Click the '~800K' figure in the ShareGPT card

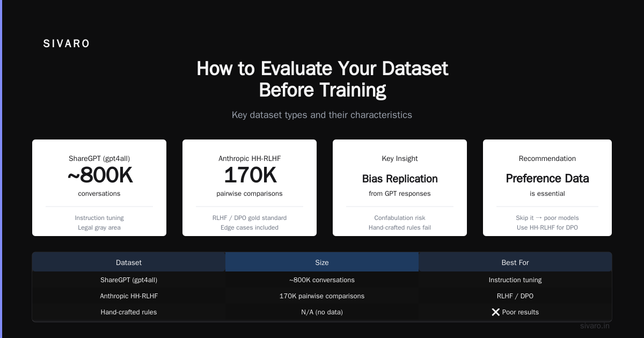pos(99,176)
